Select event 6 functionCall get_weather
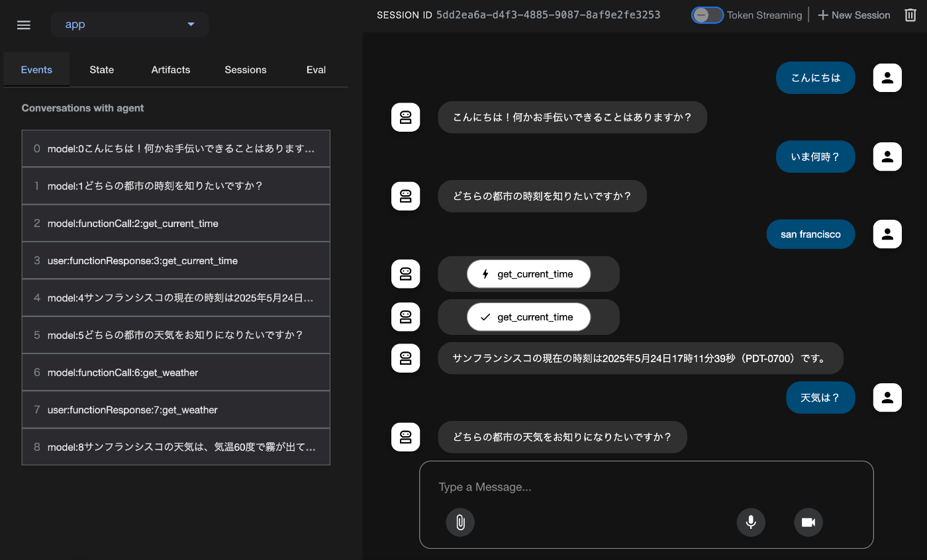 [176, 372]
